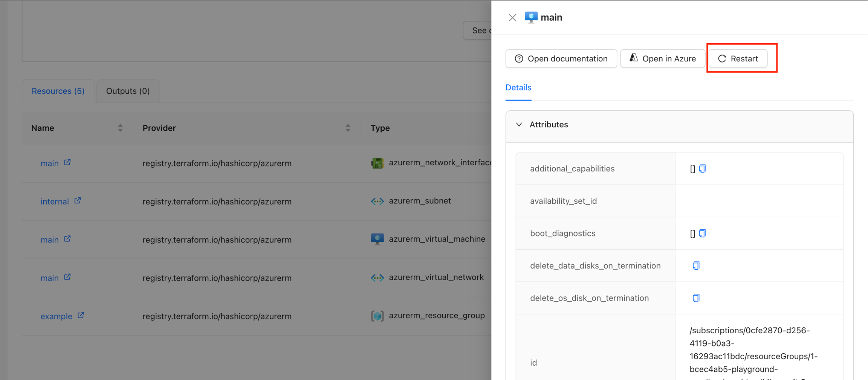Click the azurerm_virtual_network type icon
Viewport: 868px width, 380px height.
(x=377, y=278)
